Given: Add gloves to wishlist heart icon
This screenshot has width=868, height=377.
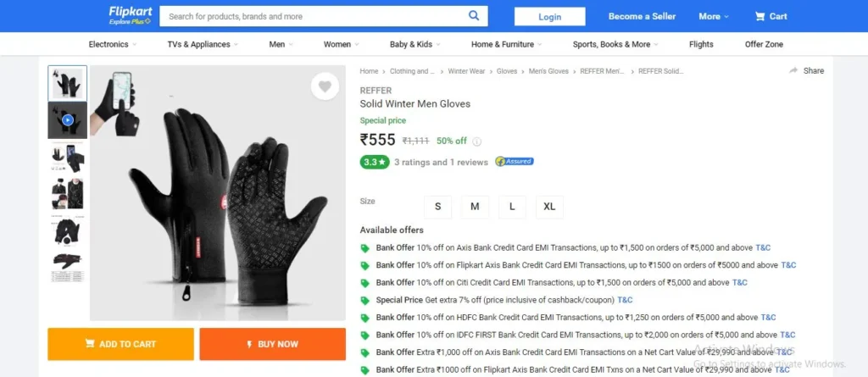Looking at the screenshot, I should (x=325, y=87).
